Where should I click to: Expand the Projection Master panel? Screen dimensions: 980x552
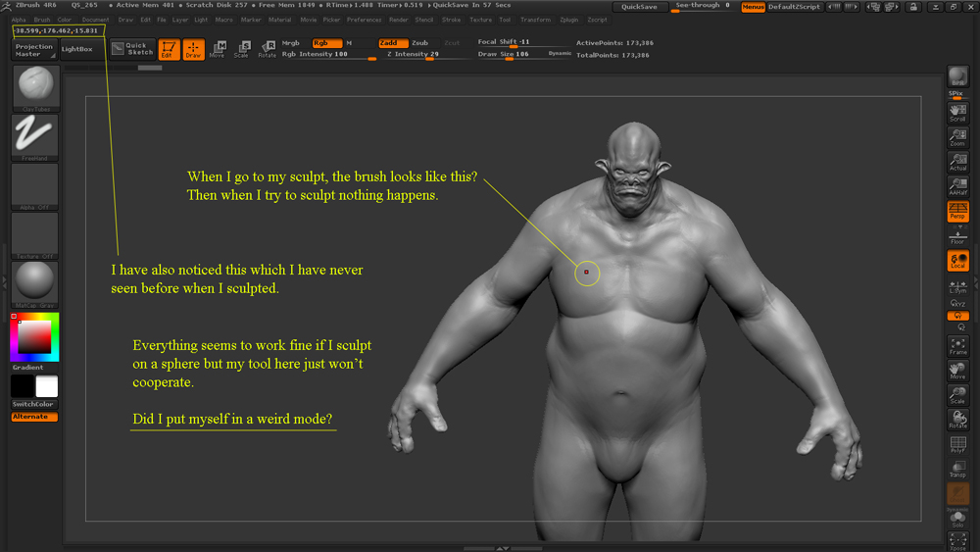[x=34, y=50]
